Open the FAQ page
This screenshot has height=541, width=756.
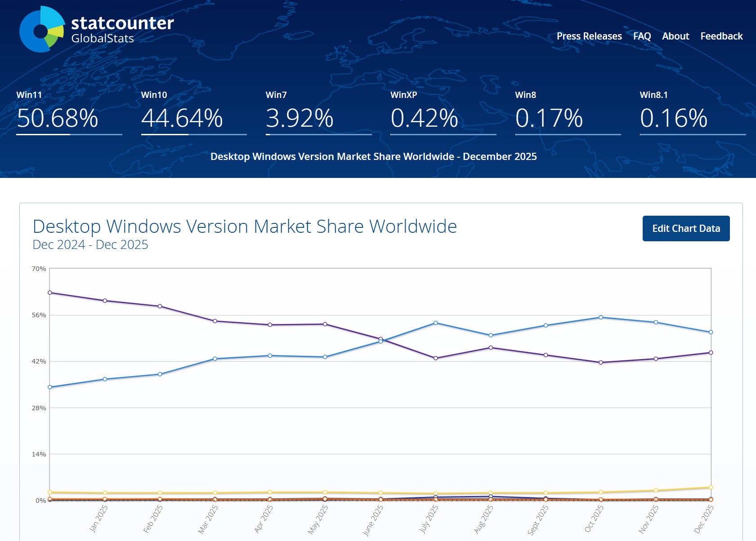click(642, 36)
